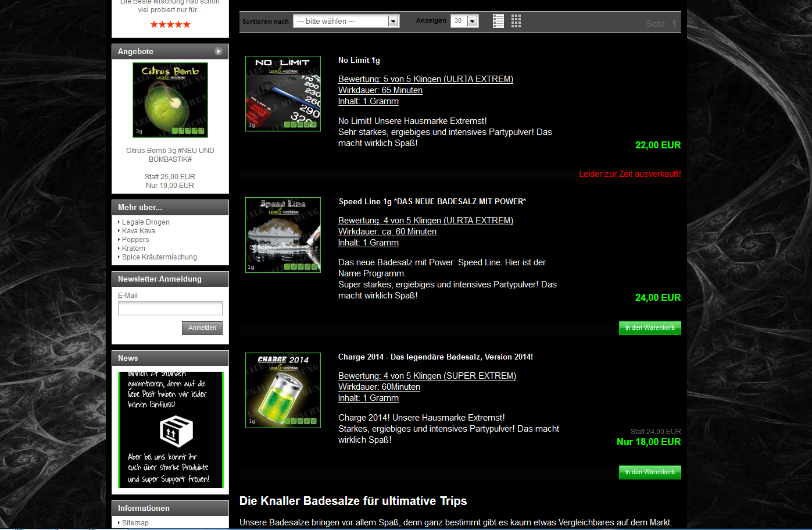
Task: Click 'Mehr über...' panel header
Action: coord(170,208)
